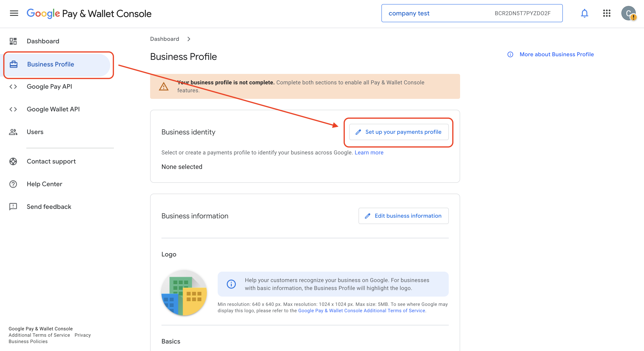This screenshot has height=351, width=644.
Task: Click the Contact support lifebuoy icon
Action: [13, 161]
